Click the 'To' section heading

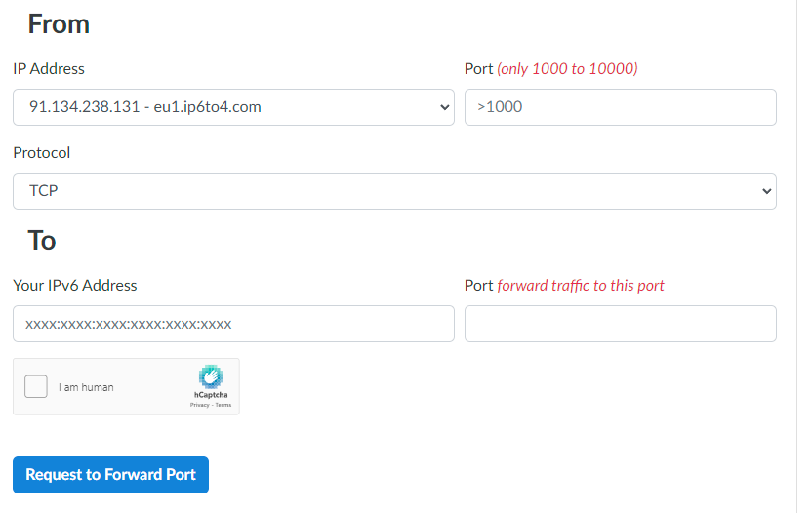[x=42, y=240]
